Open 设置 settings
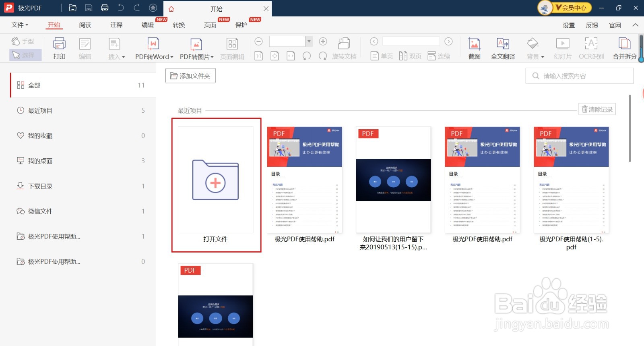The image size is (644, 346). tap(569, 25)
